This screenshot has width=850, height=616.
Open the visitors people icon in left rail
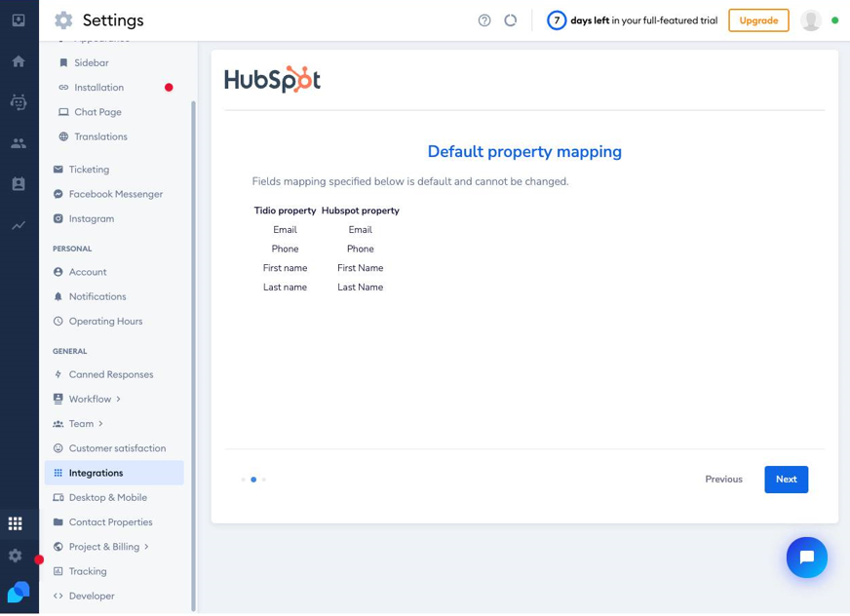pyautogui.click(x=19, y=143)
